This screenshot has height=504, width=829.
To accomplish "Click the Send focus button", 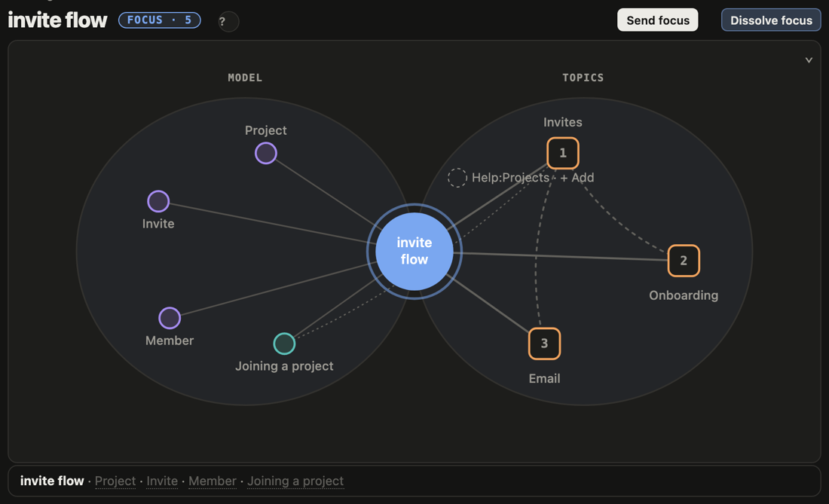I will pos(658,20).
